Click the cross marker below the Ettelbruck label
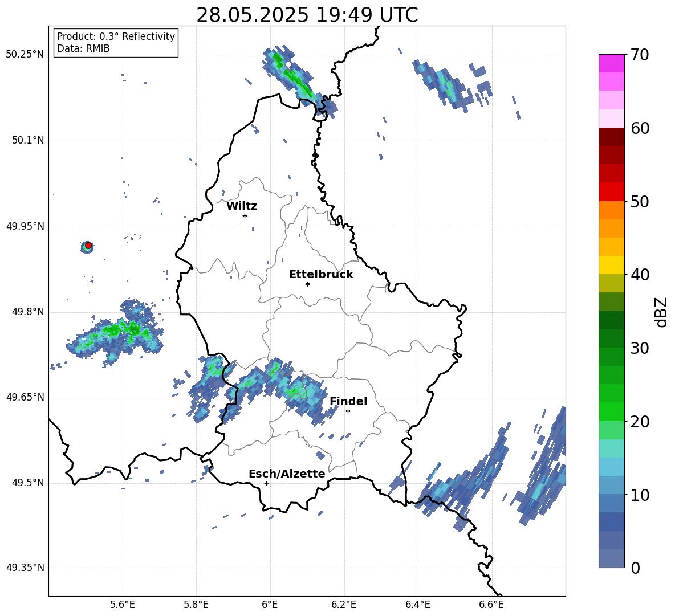 (x=307, y=284)
